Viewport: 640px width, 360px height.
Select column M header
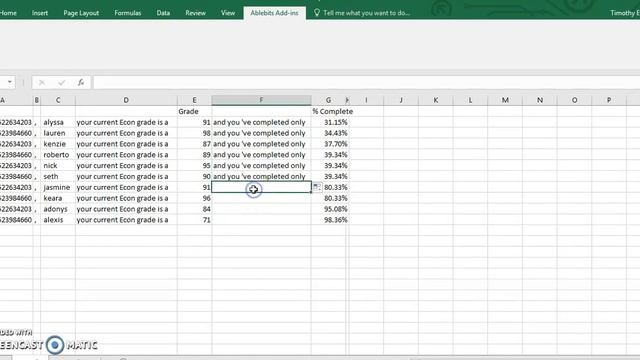pos(505,100)
